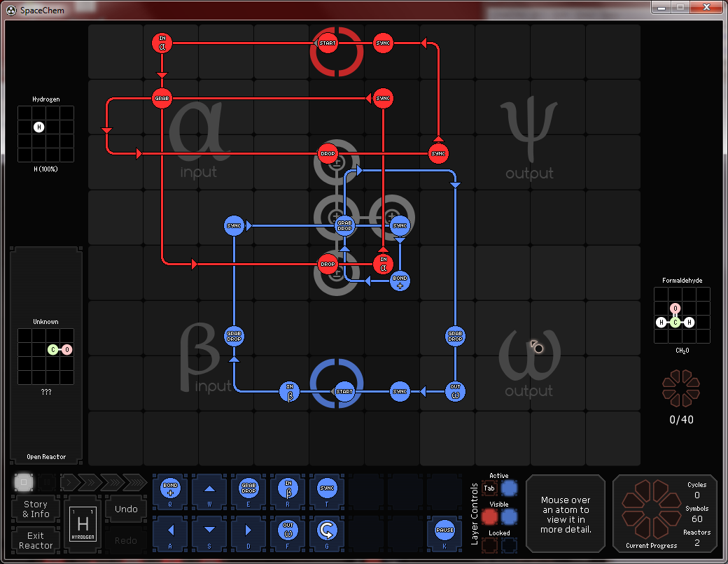Lock the red layer
Screen dimensions: 728x564
point(490,545)
